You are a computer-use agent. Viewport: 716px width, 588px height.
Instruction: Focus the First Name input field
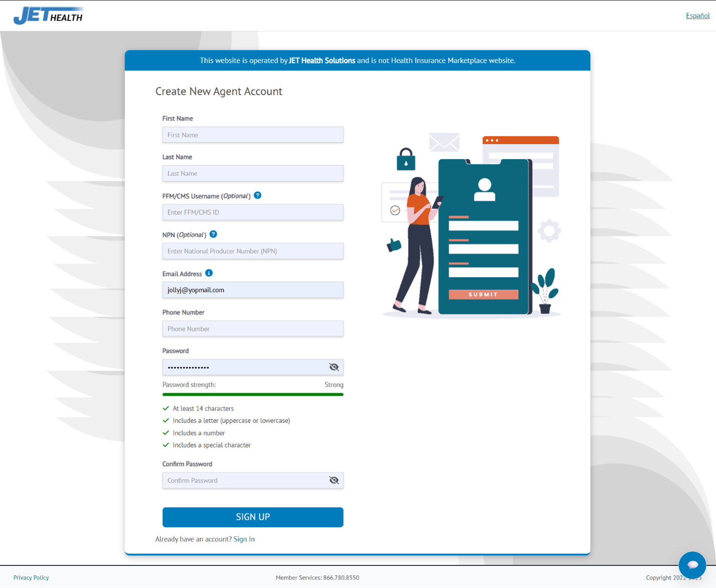(x=253, y=135)
